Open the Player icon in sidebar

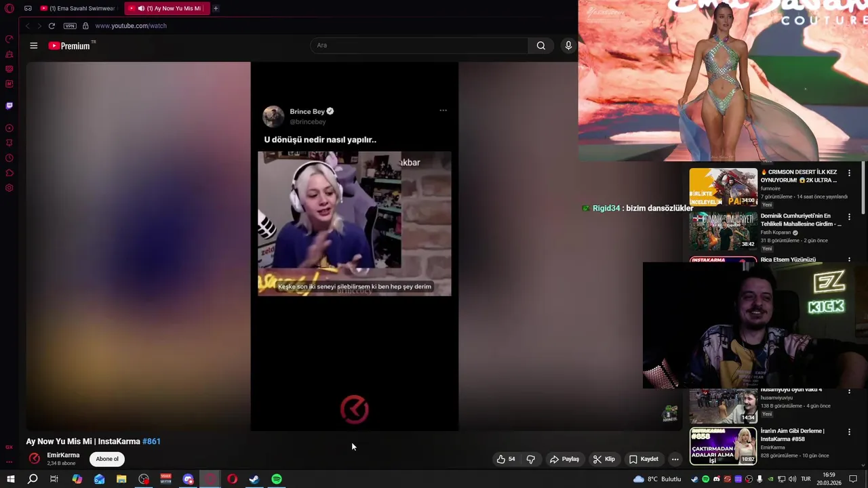click(x=9, y=128)
